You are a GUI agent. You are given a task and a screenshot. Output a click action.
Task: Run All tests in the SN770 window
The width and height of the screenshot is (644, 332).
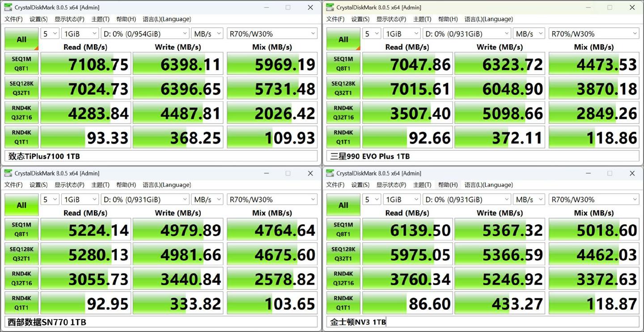click(21, 205)
